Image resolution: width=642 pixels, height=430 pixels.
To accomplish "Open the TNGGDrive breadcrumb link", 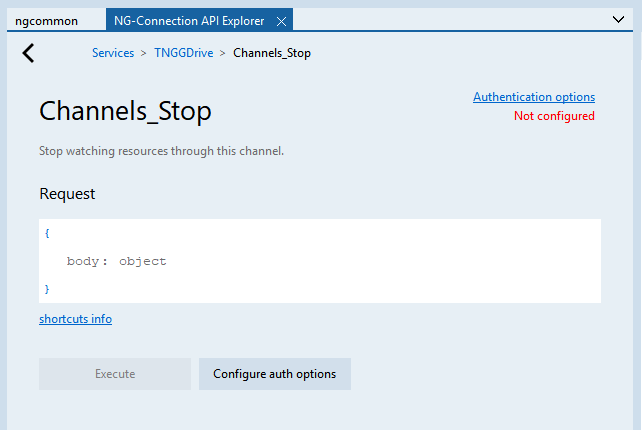I will click(183, 53).
